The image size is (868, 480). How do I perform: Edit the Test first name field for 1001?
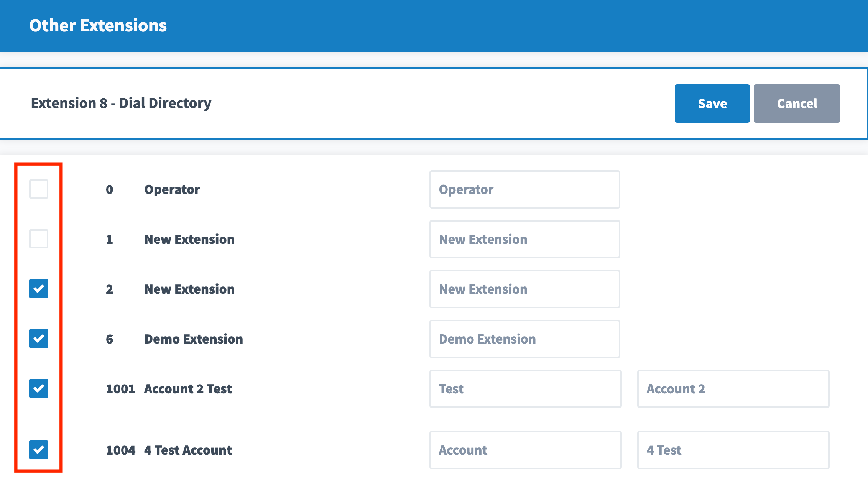(x=526, y=389)
